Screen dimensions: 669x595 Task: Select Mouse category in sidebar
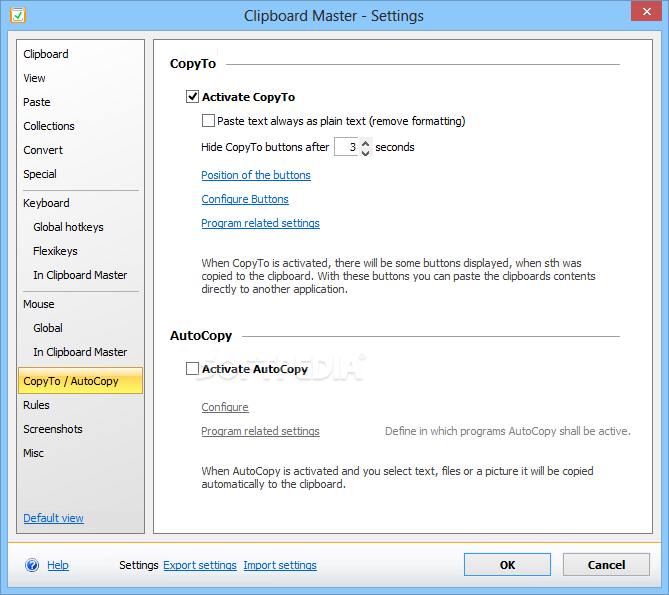point(39,304)
